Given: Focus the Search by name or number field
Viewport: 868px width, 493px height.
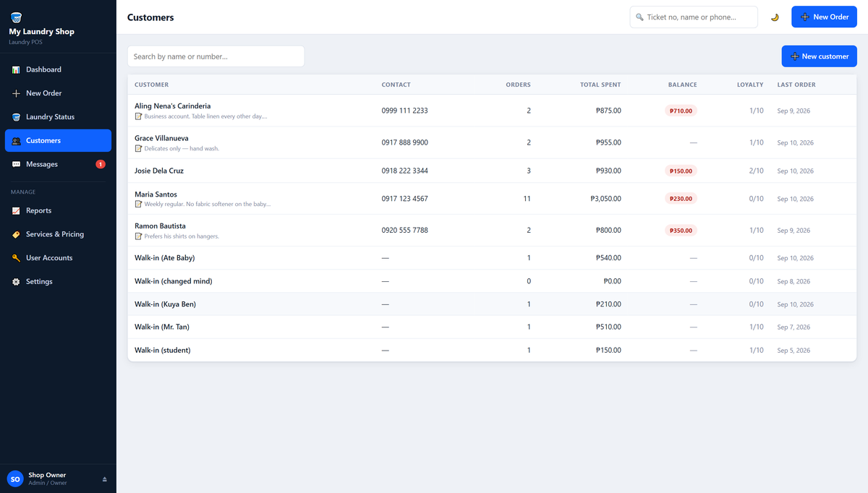Looking at the screenshot, I should click(216, 56).
